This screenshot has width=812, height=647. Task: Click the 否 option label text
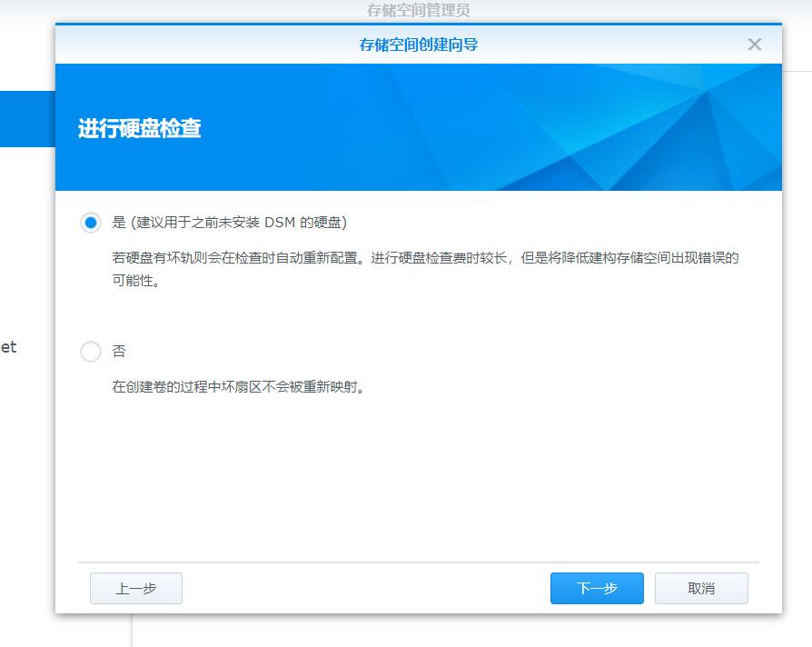119,352
